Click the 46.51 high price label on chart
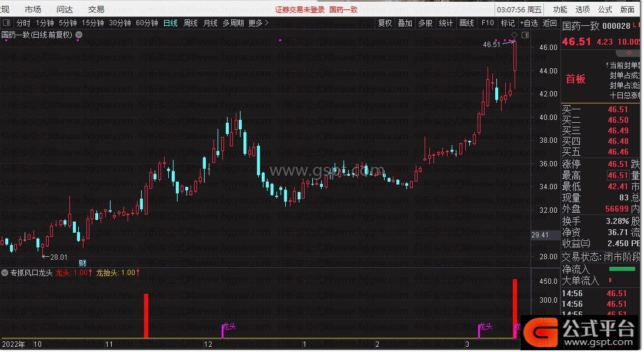This screenshot has height=352, width=644. click(x=492, y=44)
